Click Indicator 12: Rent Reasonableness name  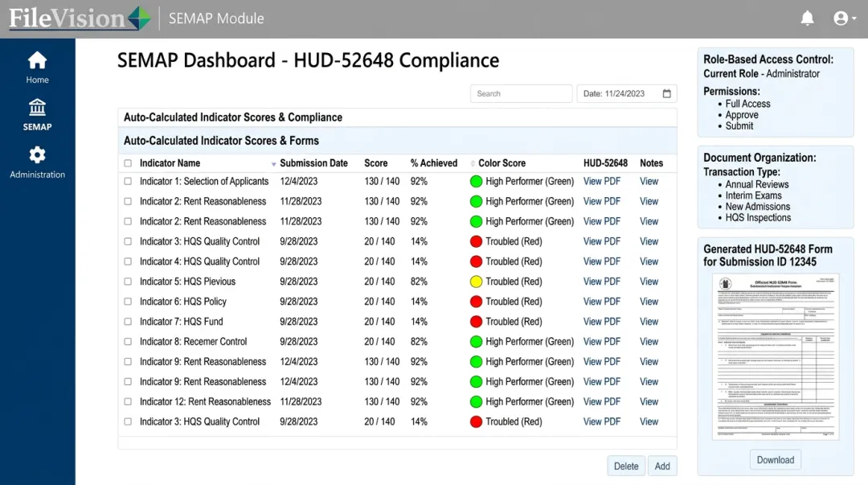click(206, 401)
